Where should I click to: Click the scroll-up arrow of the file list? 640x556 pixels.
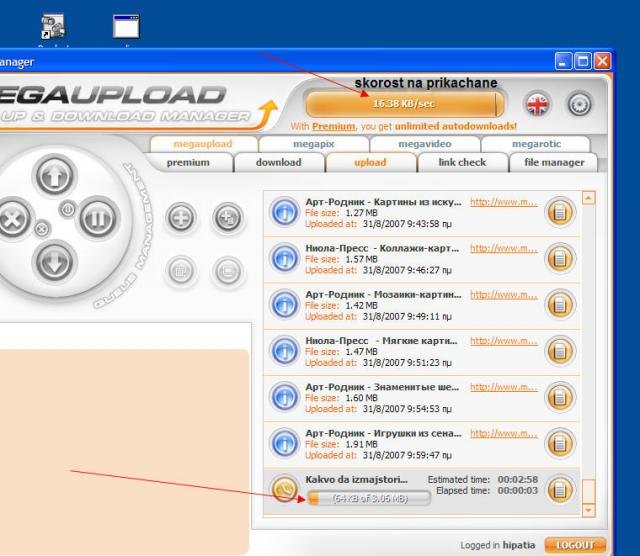588,198
